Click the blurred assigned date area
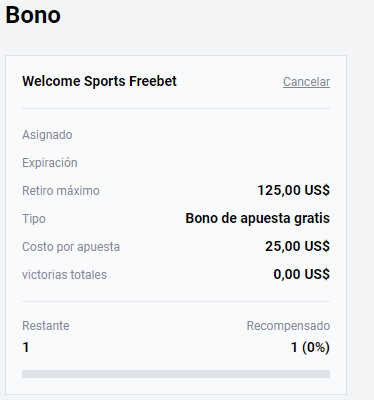374x400 pixels. [x=253, y=135]
